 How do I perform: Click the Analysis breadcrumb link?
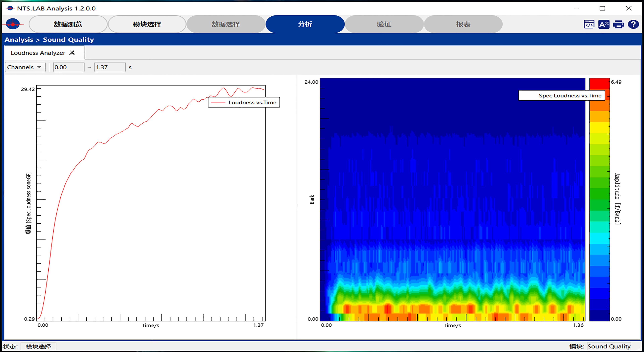tap(19, 40)
